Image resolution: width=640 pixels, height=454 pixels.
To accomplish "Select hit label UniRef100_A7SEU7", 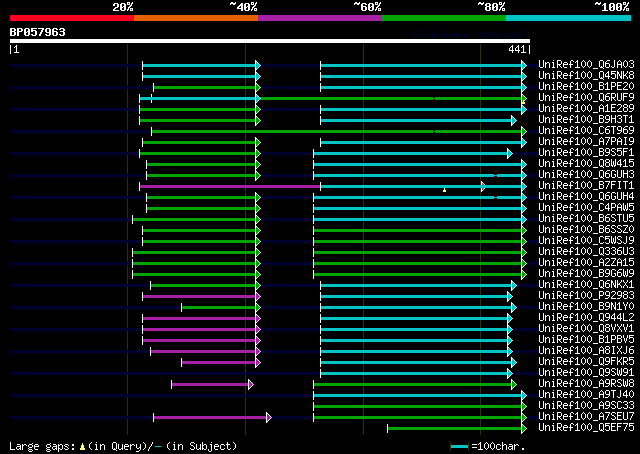I will click(586, 417).
